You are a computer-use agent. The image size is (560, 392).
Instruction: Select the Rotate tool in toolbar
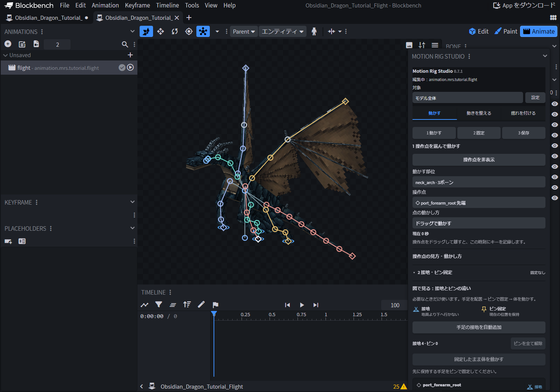point(175,31)
